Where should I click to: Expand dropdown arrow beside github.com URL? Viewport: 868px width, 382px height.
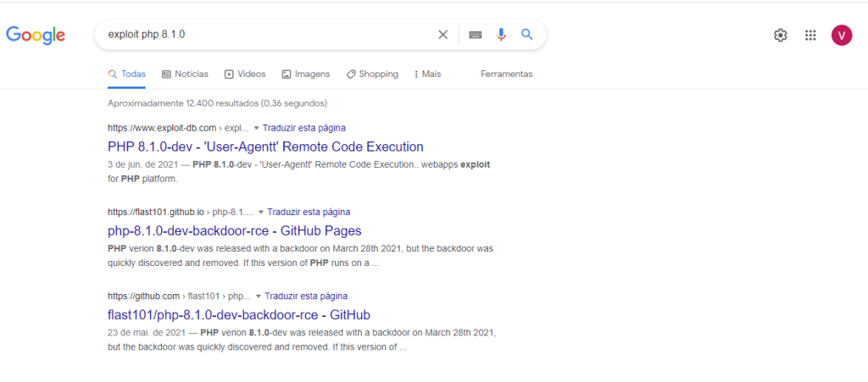259,296
